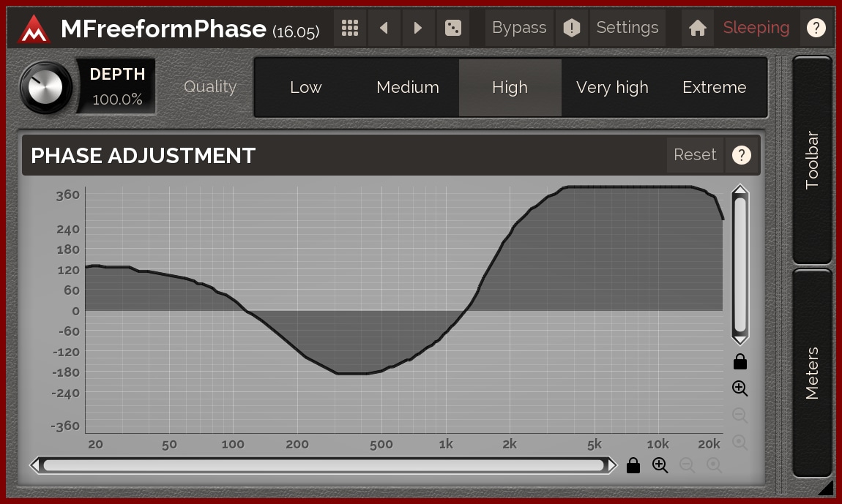Select Low quality
The height and width of the screenshot is (504, 842).
[x=305, y=88]
